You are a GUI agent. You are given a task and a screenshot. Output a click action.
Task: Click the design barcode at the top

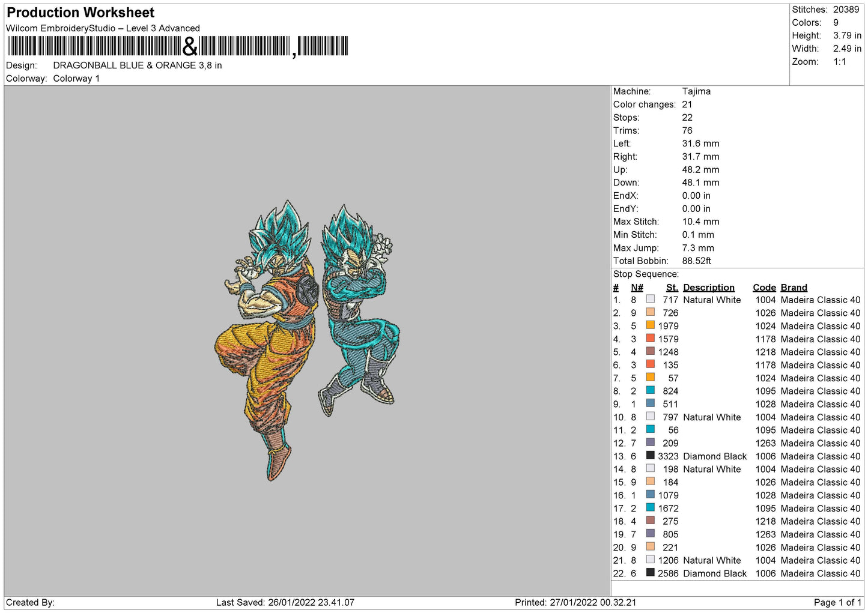click(177, 46)
